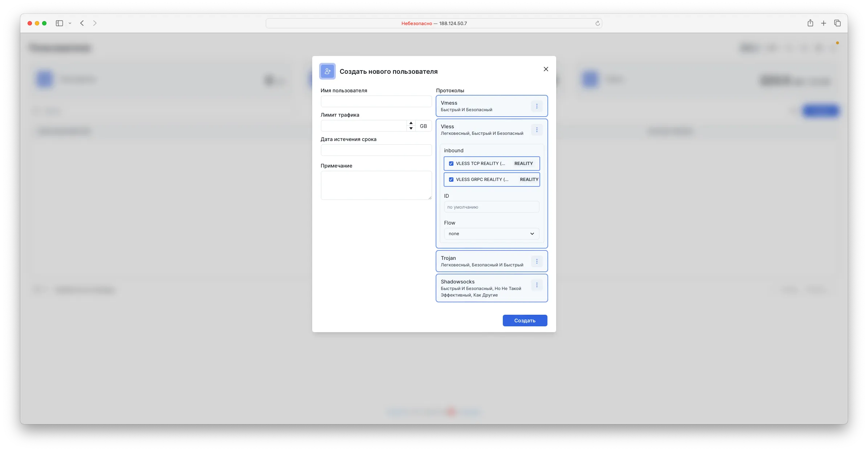
Task: Close the create new user dialog
Action: (546, 69)
